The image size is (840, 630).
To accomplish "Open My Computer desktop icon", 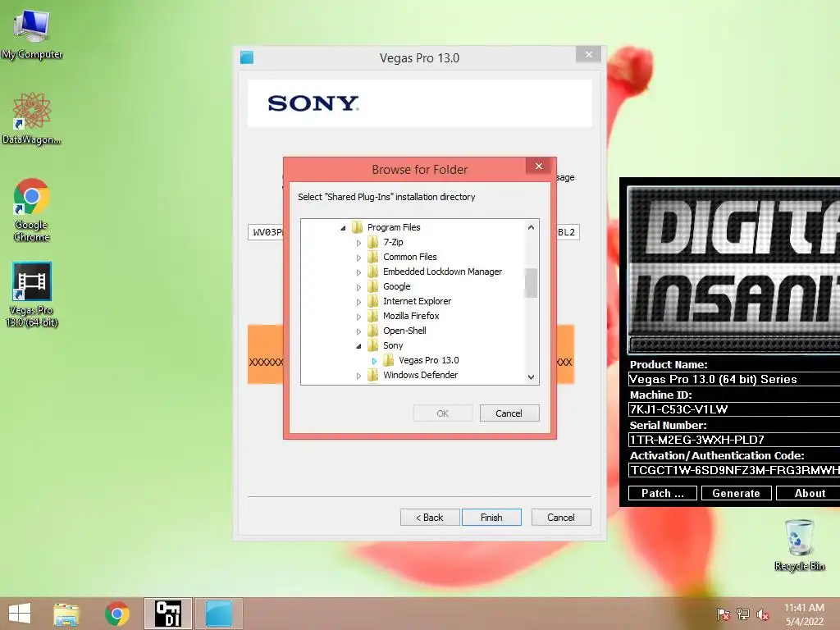I will tap(32, 34).
